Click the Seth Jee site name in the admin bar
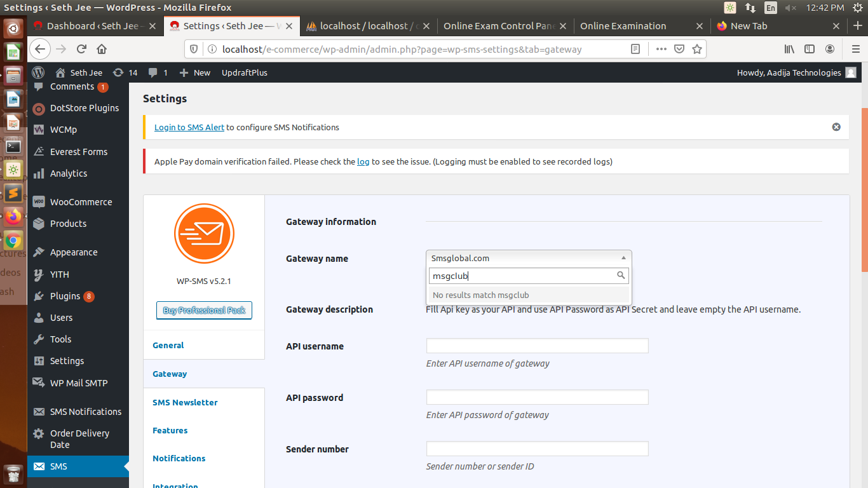The height and width of the screenshot is (488, 868). pos(79,72)
